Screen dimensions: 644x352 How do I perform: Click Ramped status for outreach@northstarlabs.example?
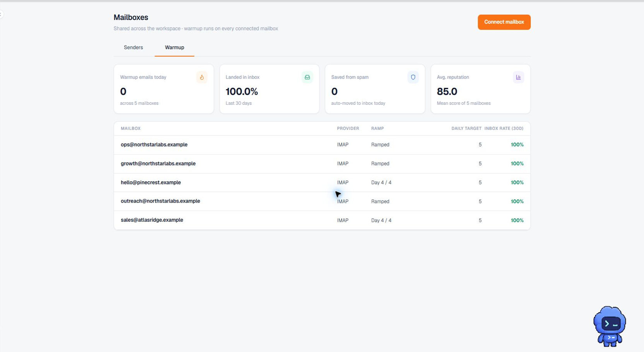click(x=380, y=201)
